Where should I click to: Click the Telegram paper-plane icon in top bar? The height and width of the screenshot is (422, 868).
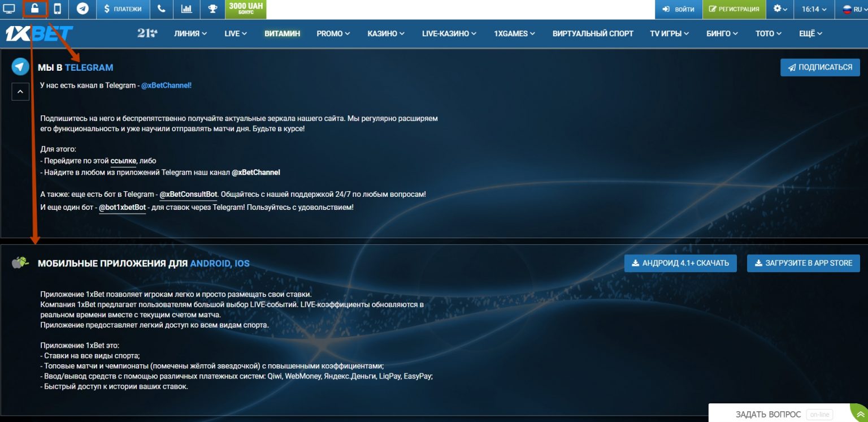click(x=83, y=9)
